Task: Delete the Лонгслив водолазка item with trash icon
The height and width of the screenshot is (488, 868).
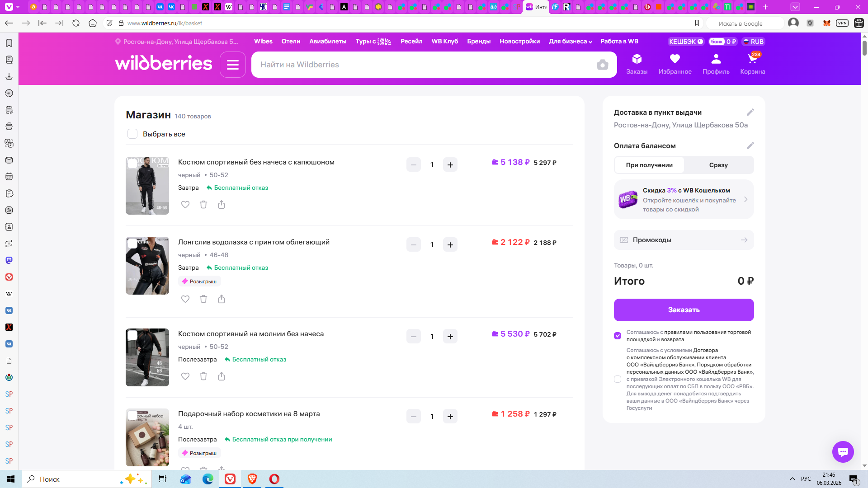Action: pos(203,299)
